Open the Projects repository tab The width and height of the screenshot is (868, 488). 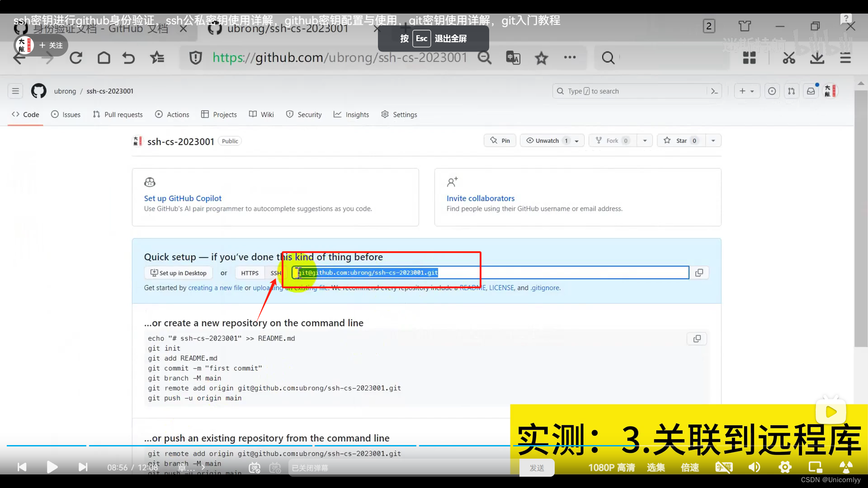(x=219, y=114)
